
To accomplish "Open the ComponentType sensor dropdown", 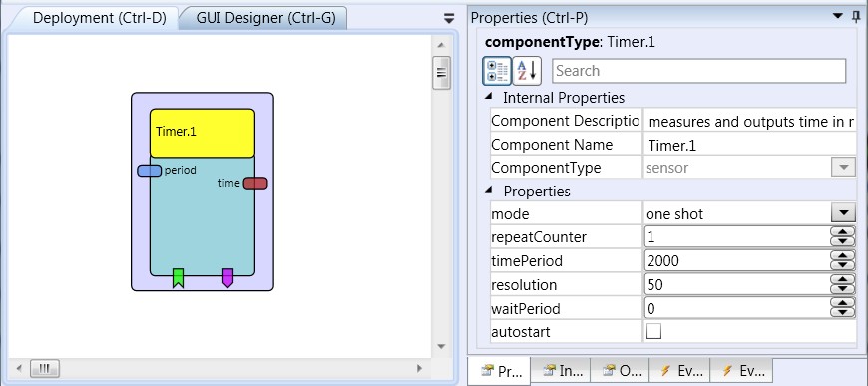I will pyautogui.click(x=843, y=168).
